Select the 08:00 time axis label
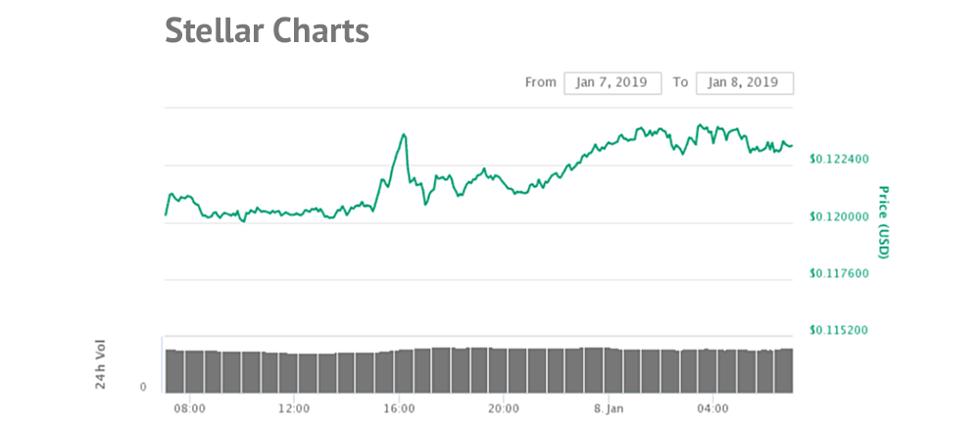Viewport: 980px width, 428px height. 189,407
